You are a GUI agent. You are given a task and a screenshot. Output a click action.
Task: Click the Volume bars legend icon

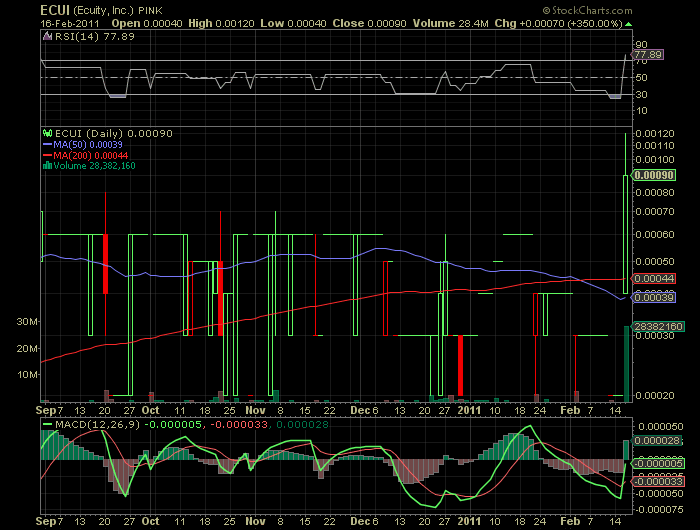click(47, 166)
